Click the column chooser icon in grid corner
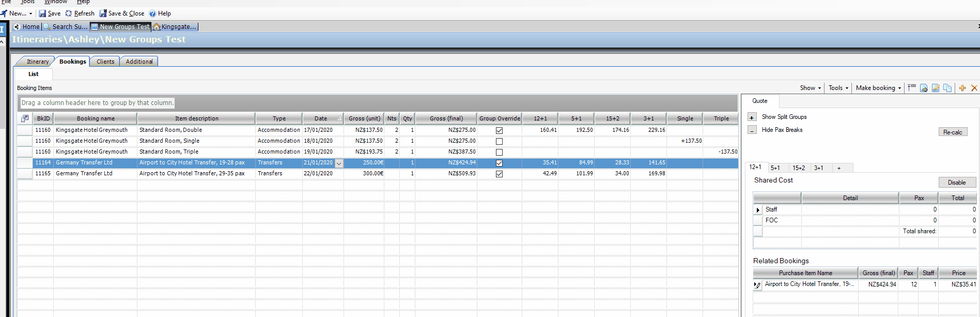Screen dimensions: 980x317 [25, 118]
